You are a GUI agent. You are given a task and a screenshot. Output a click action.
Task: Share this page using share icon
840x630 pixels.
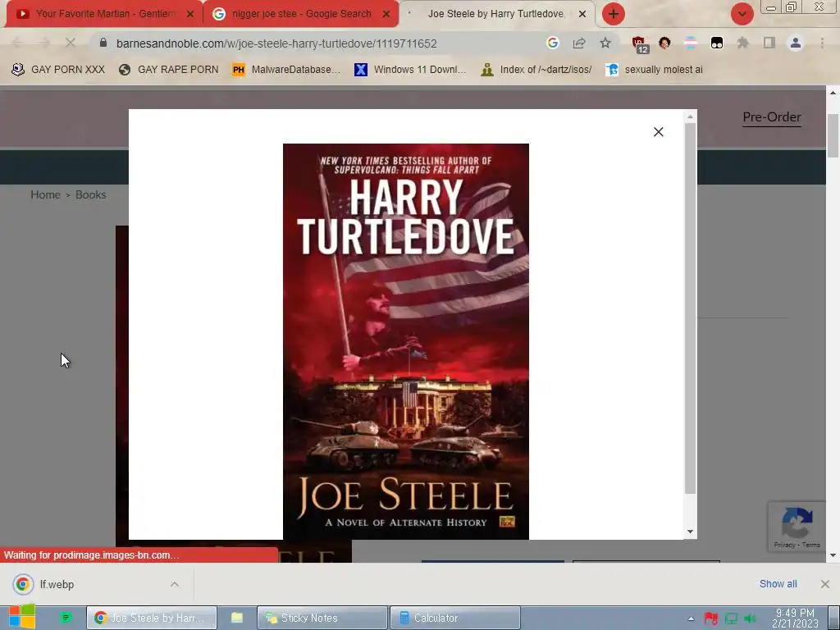coord(579,43)
